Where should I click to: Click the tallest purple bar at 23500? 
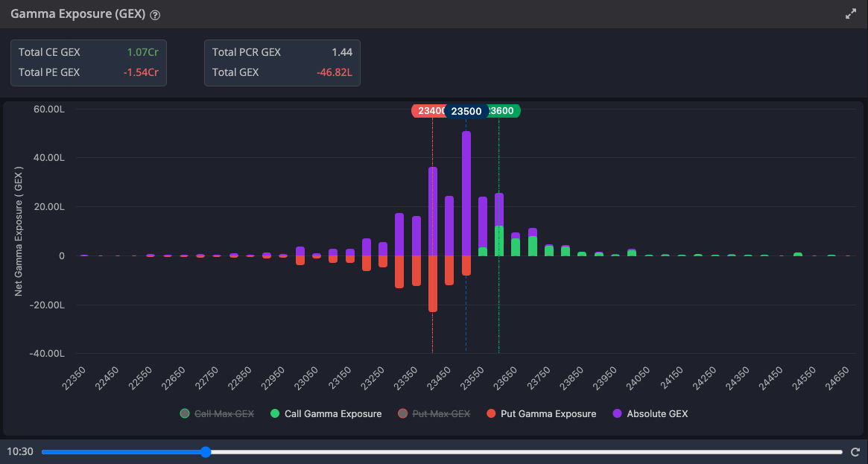pos(466,194)
